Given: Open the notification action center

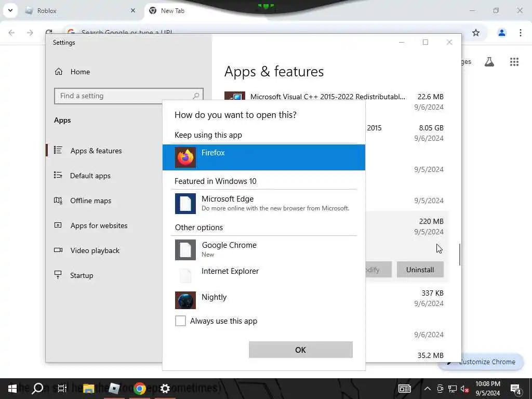Looking at the screenshot, I should click(515, 389).
